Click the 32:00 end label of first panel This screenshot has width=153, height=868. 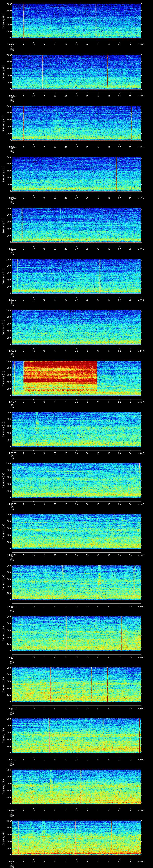pos(141,44)
